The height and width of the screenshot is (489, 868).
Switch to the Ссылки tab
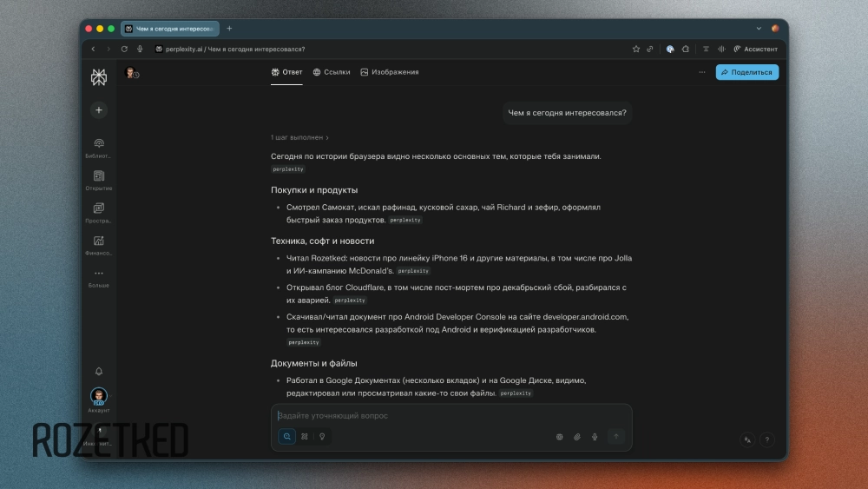click(x=332, y=72)
